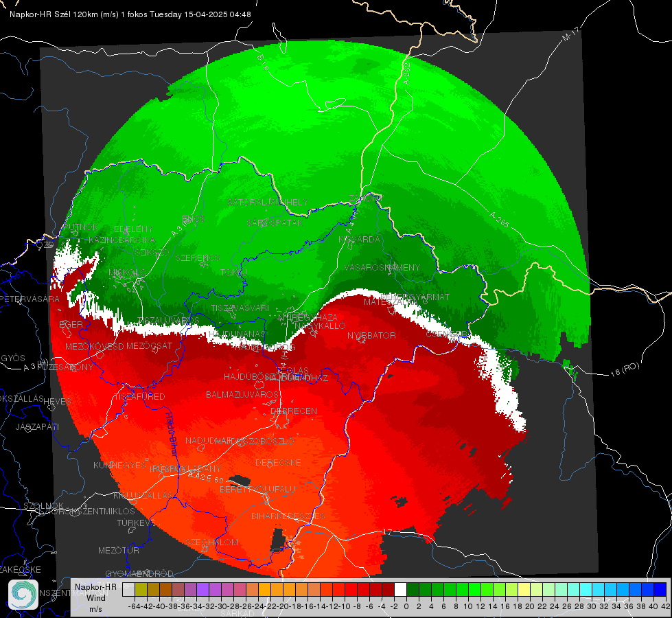The height and width of the screenshot is (618, 672).
Task: Select the MEZOKOVESD label
Action: [x=94, y=346]
